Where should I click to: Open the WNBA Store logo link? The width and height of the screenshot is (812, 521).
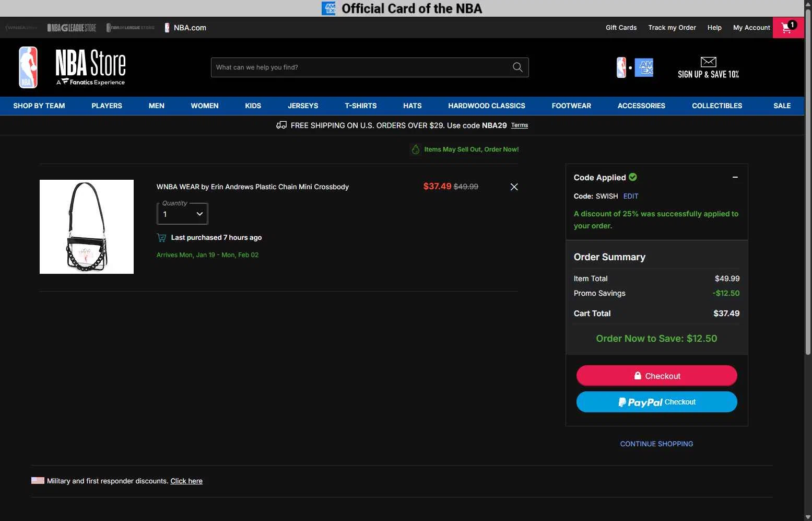21,28
